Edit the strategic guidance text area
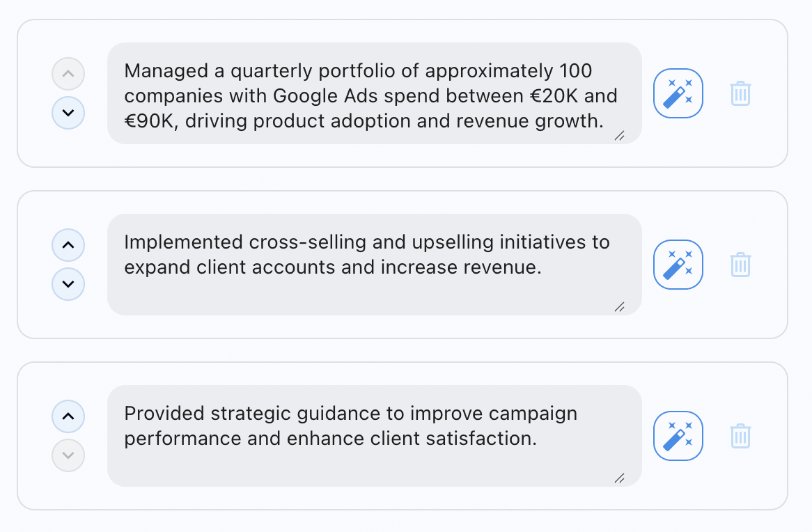The width and height of the screenshot is (812, 532). [369, 426]
